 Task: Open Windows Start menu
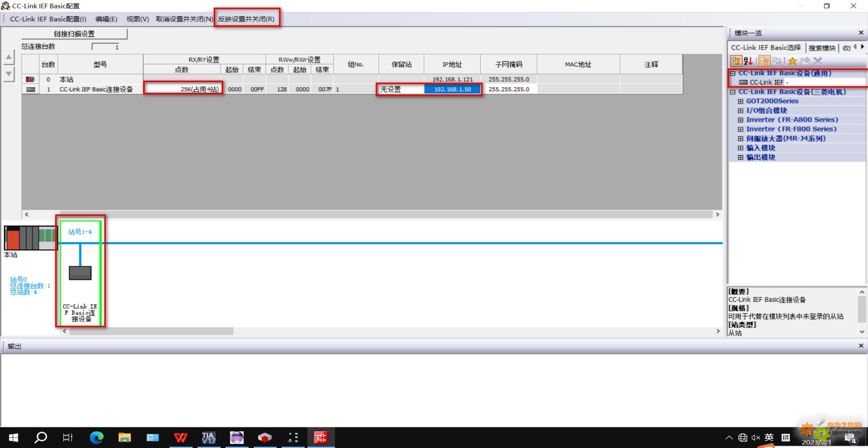pos(14,437)
